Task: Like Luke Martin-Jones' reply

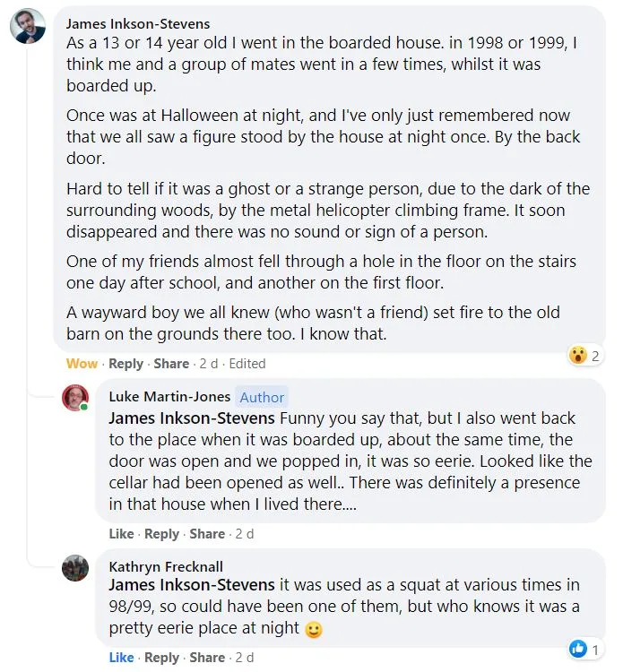Action: point(121,534)
